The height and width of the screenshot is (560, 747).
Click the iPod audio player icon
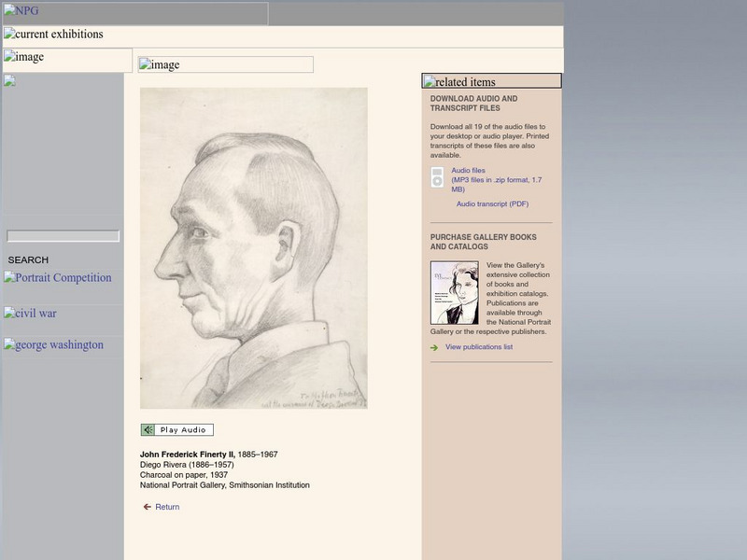point(437,175)
